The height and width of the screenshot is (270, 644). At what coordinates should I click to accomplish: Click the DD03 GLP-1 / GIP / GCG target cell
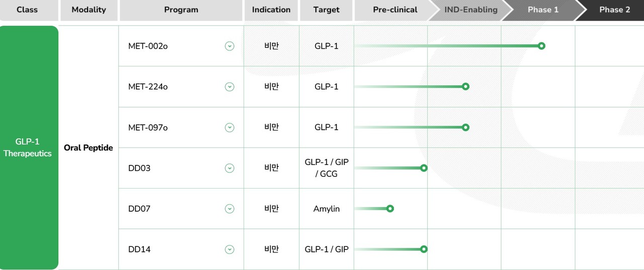[327, 168]
